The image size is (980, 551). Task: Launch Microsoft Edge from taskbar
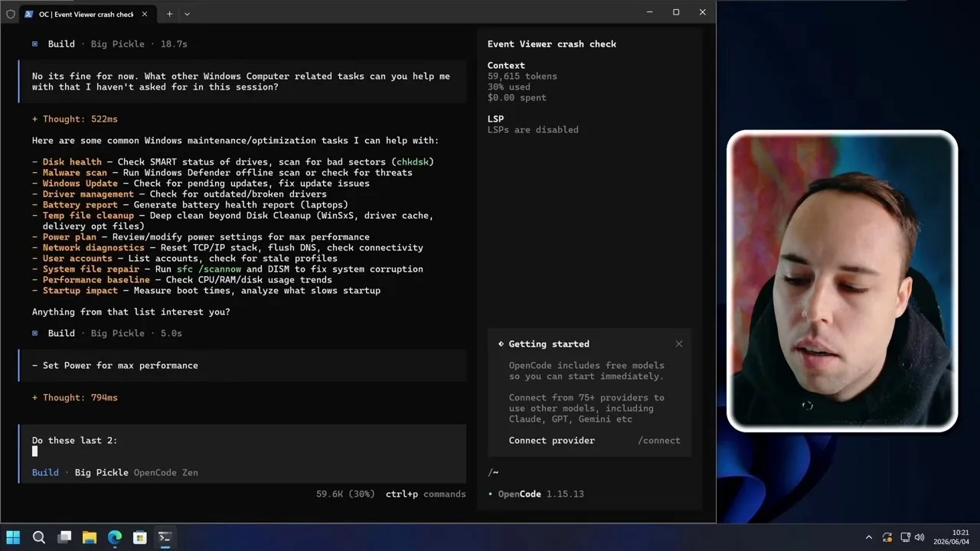114,537
